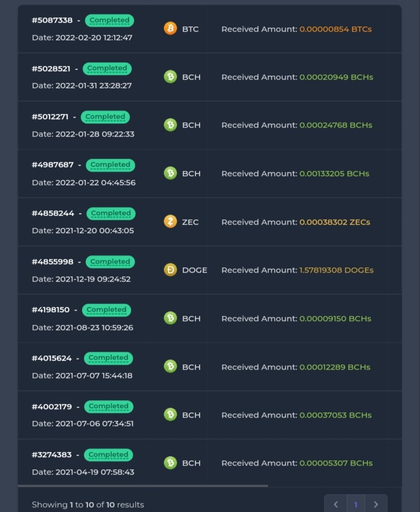Screen dimensions: 420x512
Task: Click received amount 1.57819308 DOGEs
Action: click(336, 270)
